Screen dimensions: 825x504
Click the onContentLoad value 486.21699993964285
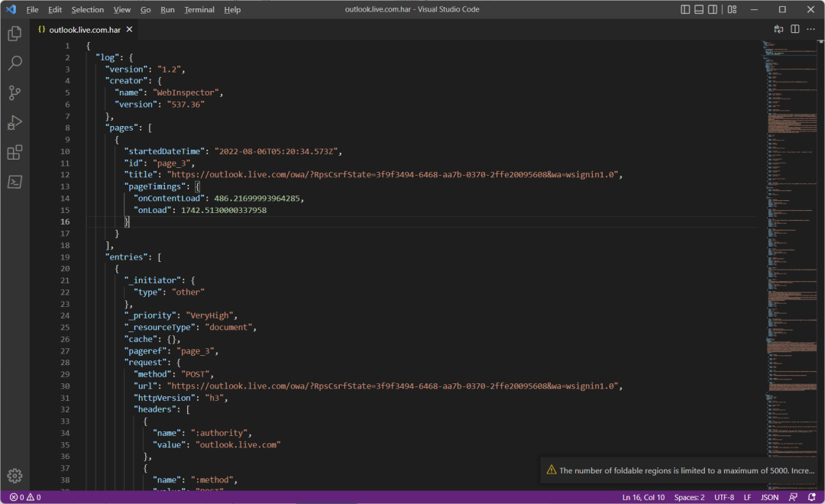(x=257, y=199)
